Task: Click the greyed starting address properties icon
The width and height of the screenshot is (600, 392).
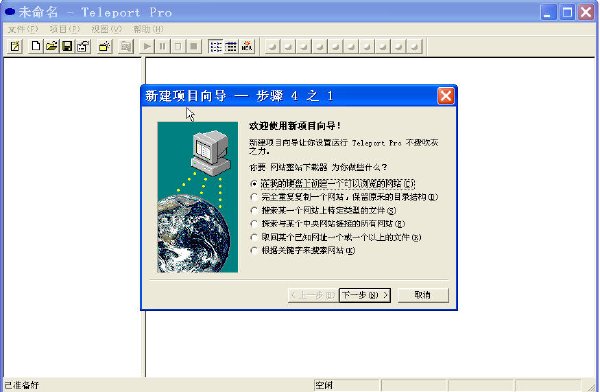Action: (x=126, y=46)
